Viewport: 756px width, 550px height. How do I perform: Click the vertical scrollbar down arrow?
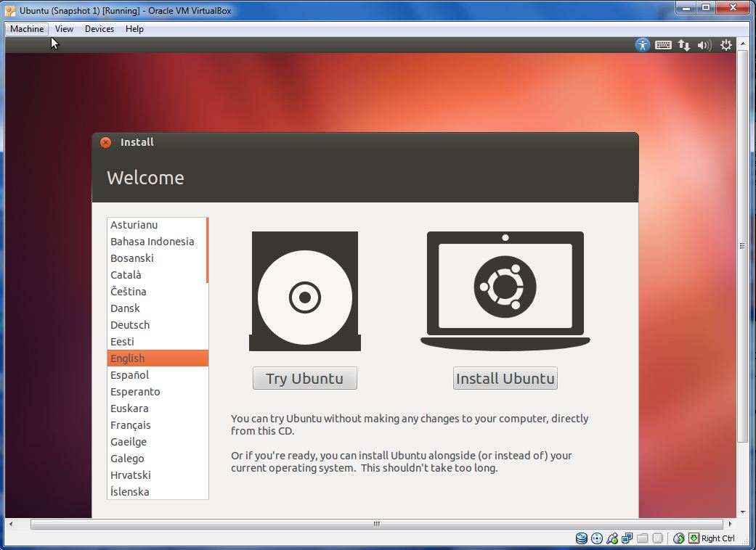click(742, 512)
